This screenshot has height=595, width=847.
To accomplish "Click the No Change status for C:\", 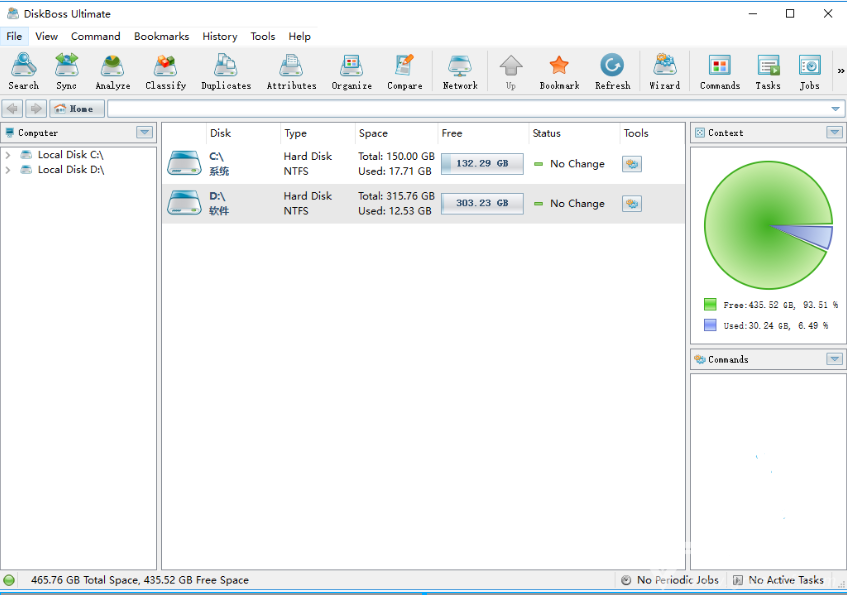I will 569,164.
